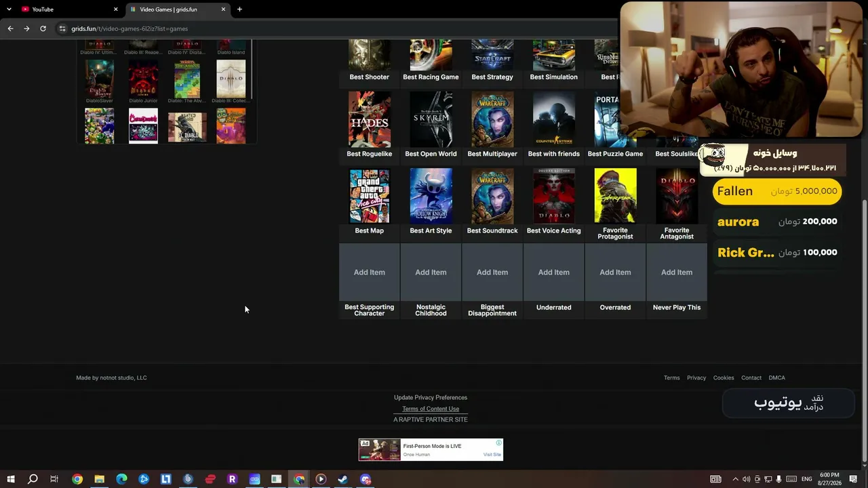The width and height of the screenshot is (868, 488).
Task: Open the Contact footer link
Action: (x=751, y=378)
